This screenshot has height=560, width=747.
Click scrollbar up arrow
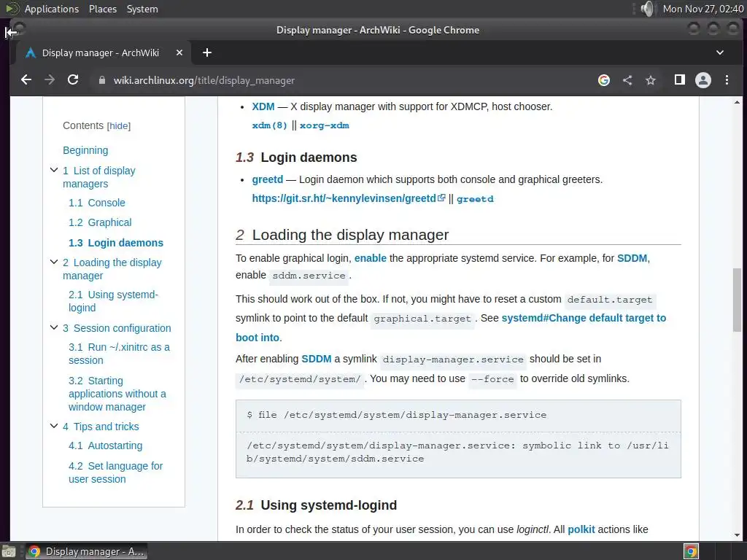737,102
